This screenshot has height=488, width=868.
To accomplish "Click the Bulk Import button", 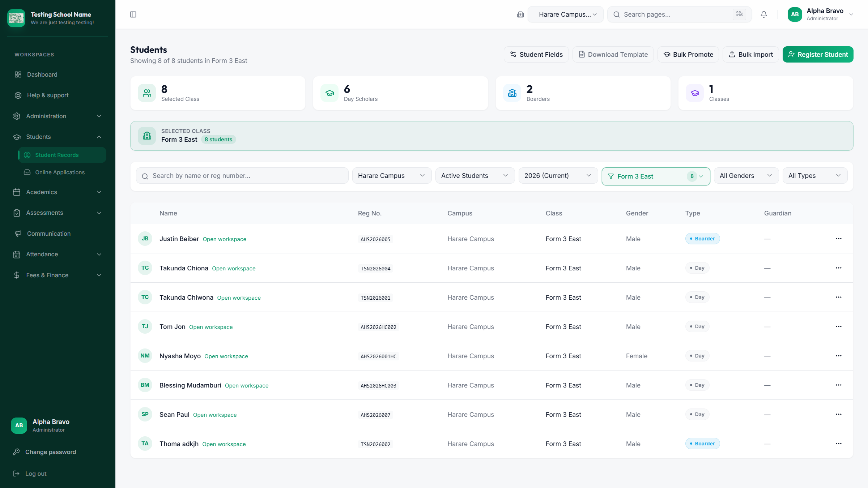I will point(751,54).
